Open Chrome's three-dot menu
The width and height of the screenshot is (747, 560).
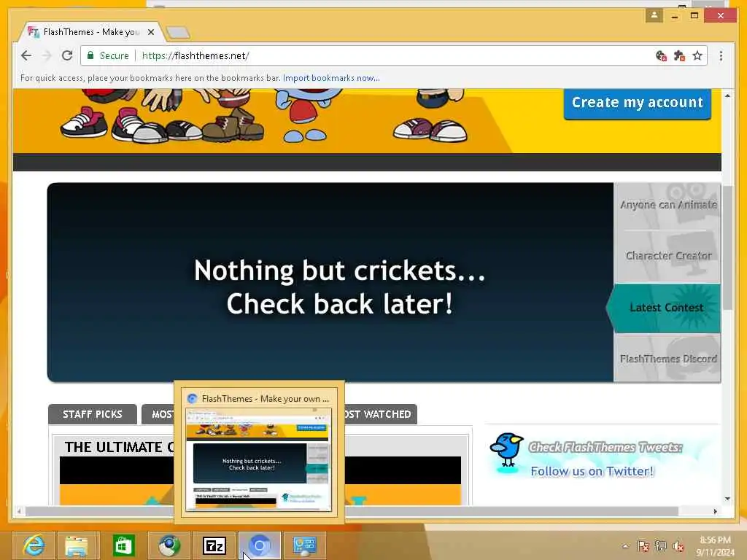(x=721, y=55)
